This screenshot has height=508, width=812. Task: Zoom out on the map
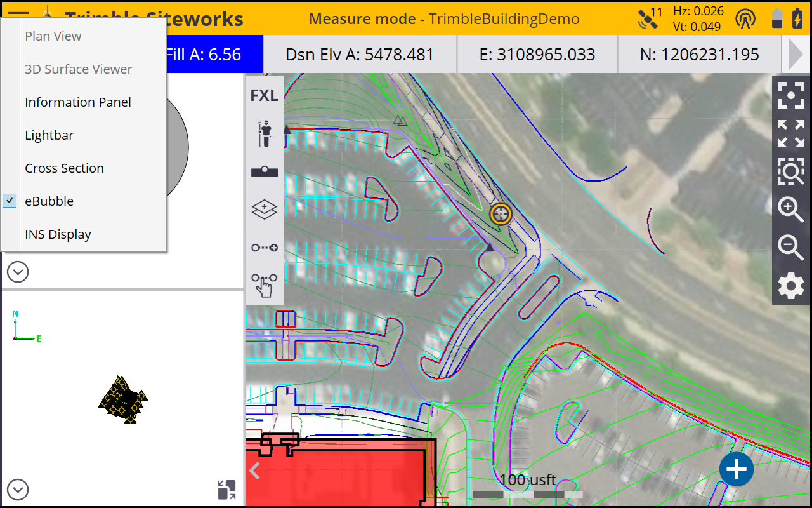[x=791, y=247]
